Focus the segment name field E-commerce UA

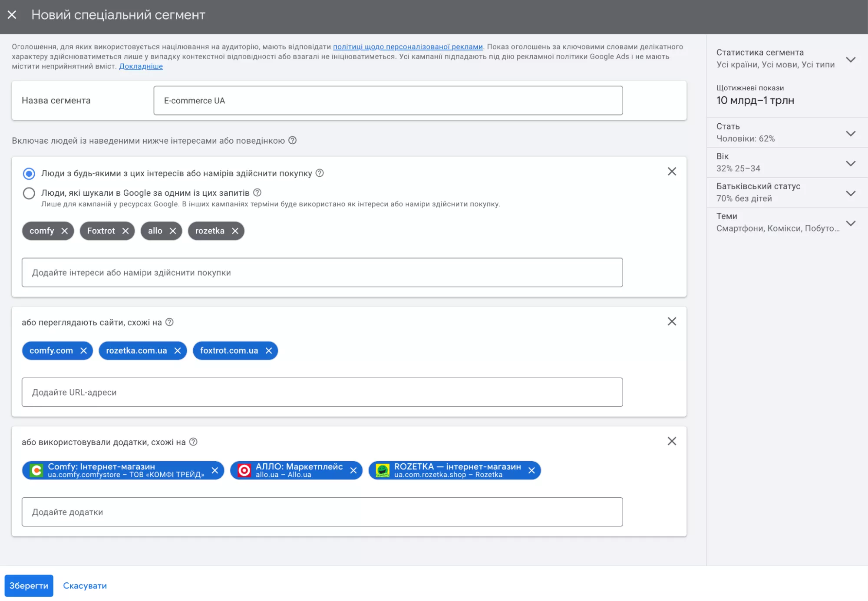[x=388, y=100]
